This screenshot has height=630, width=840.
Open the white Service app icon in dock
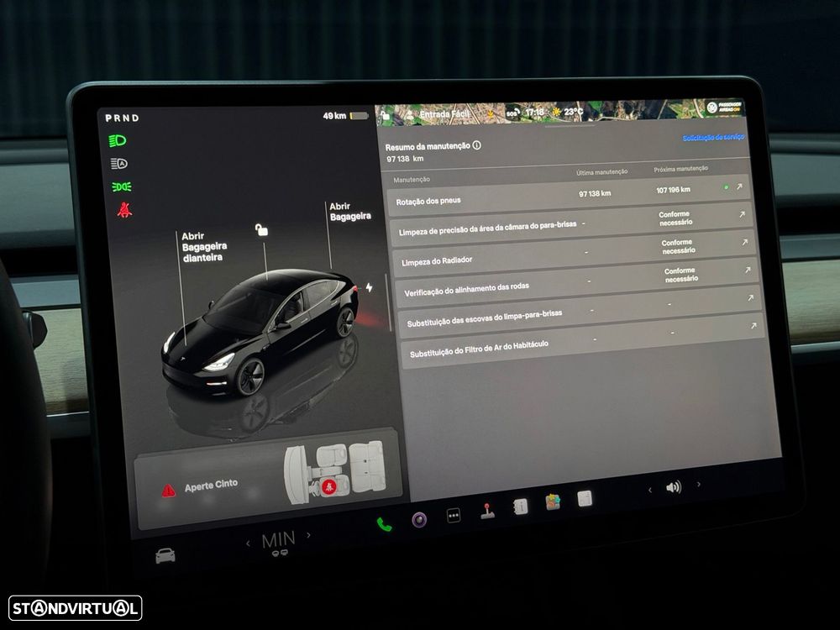tap(585, 499)
